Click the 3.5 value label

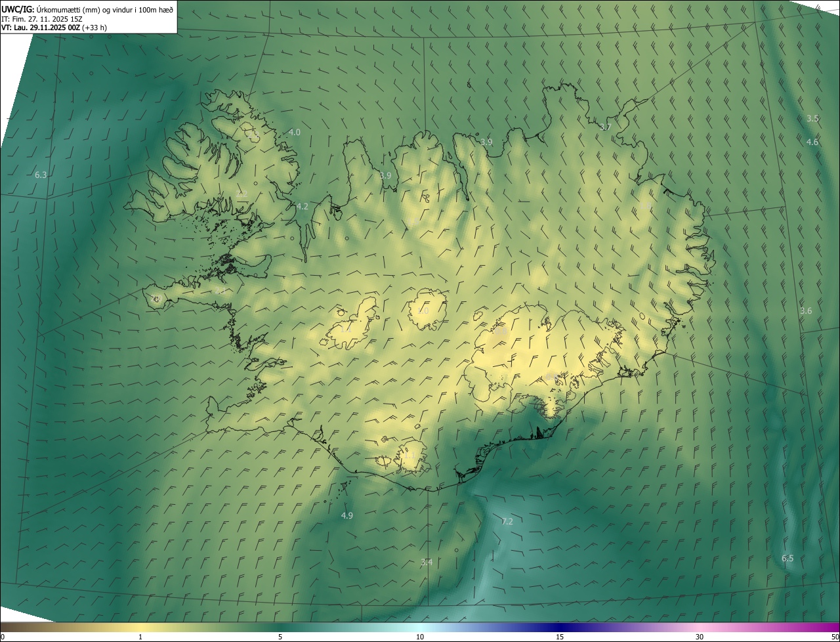pos(812,118)
